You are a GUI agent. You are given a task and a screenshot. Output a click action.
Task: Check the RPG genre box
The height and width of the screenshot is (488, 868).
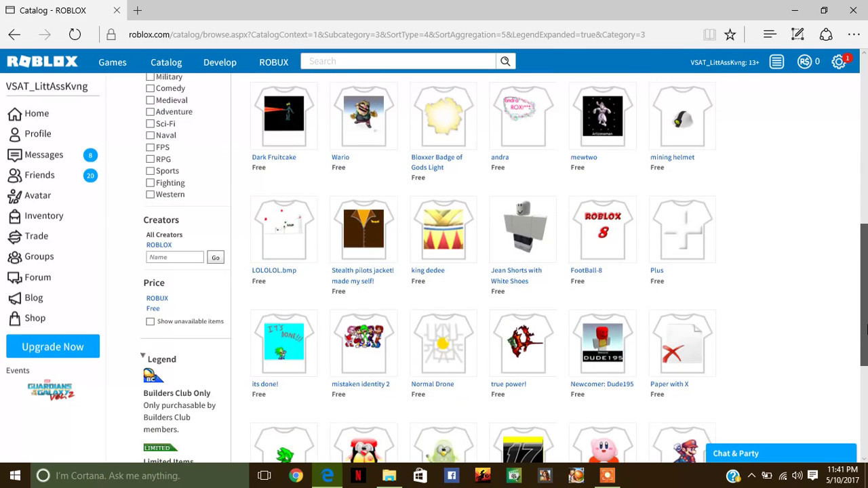(151, 159)
